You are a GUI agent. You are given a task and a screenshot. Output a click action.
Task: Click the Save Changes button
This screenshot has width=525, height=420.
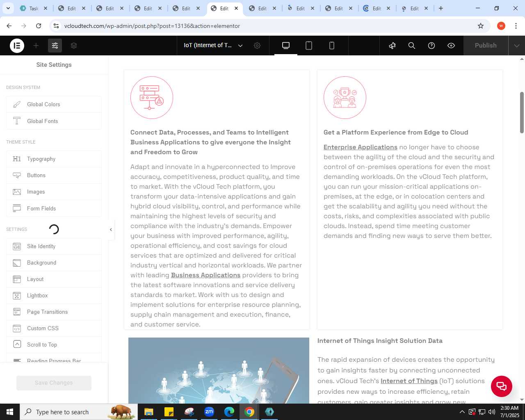click(54, 383)
